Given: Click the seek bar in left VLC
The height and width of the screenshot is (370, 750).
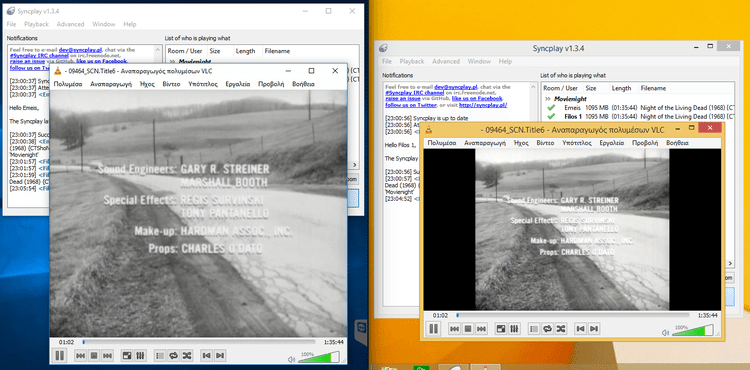Looking at the screenshot, I should 199,342.
